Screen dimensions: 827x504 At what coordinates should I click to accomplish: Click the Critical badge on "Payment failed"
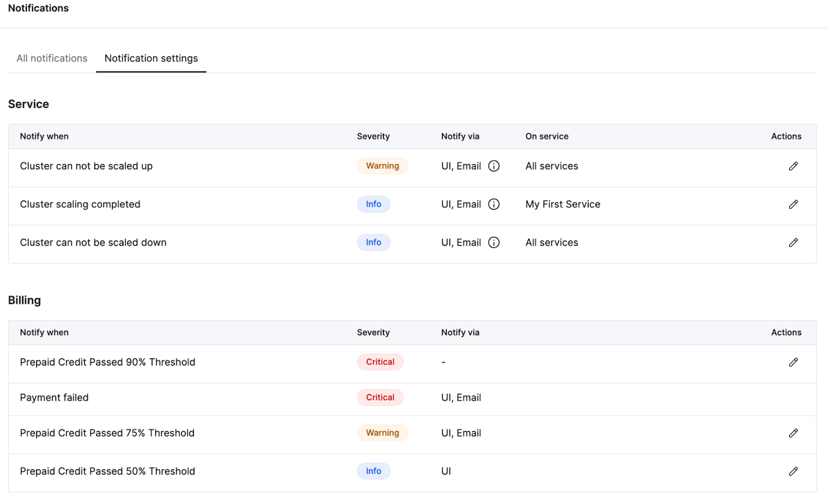coord(380,397)
